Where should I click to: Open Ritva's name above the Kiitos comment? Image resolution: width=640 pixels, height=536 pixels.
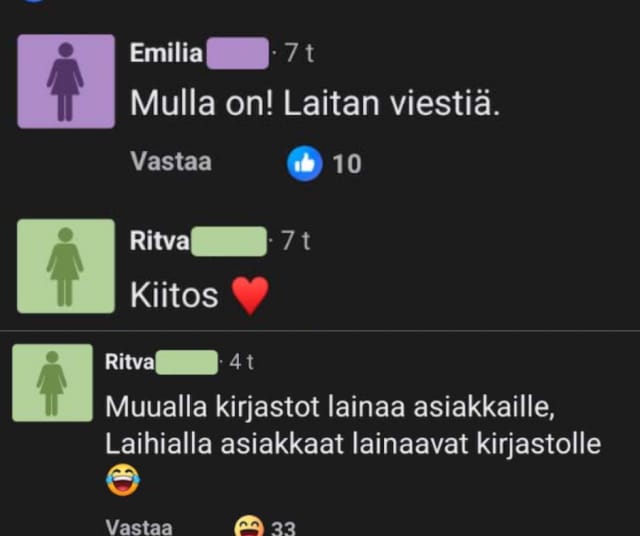point(160,241)
